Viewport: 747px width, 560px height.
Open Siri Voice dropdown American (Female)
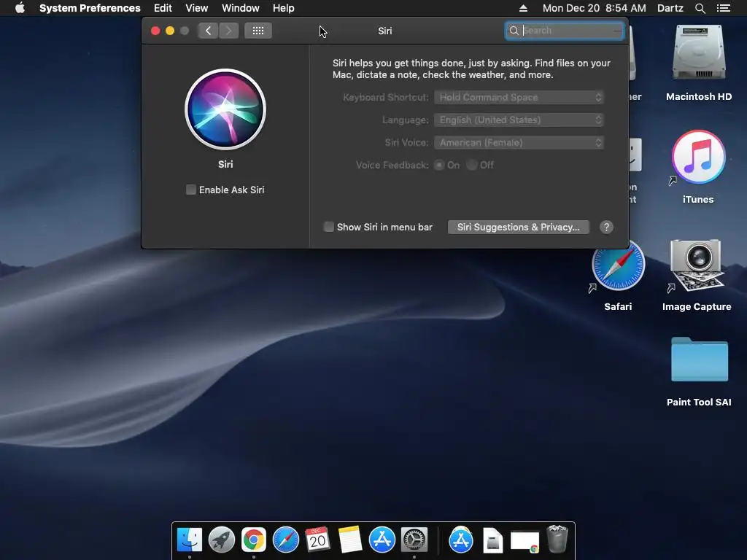(519, 142)
